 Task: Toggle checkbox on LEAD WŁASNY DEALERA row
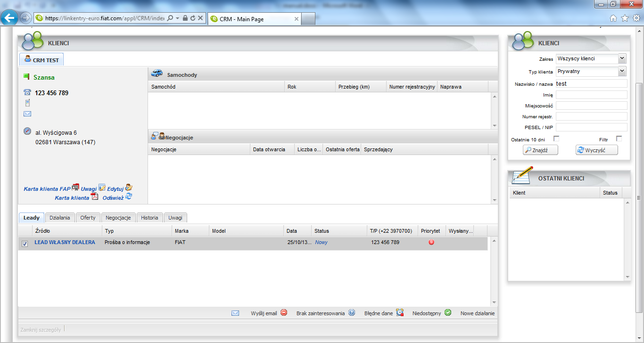click(x=25, y=244)
